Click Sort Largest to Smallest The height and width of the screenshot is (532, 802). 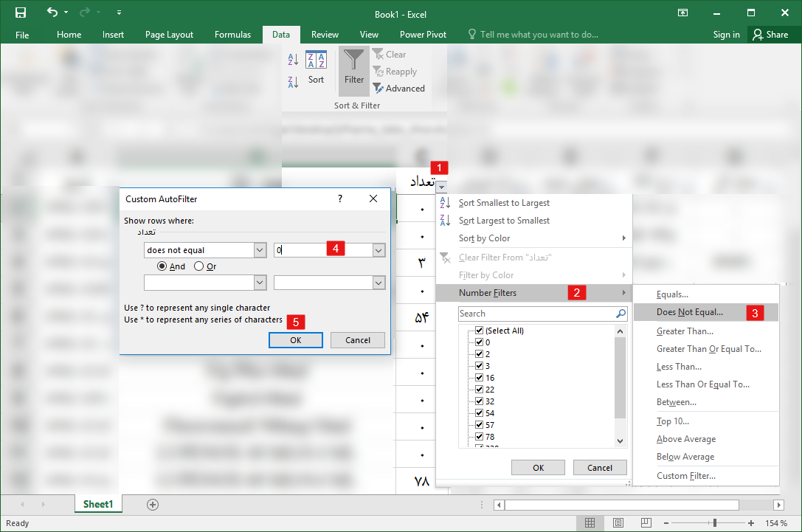504,221
